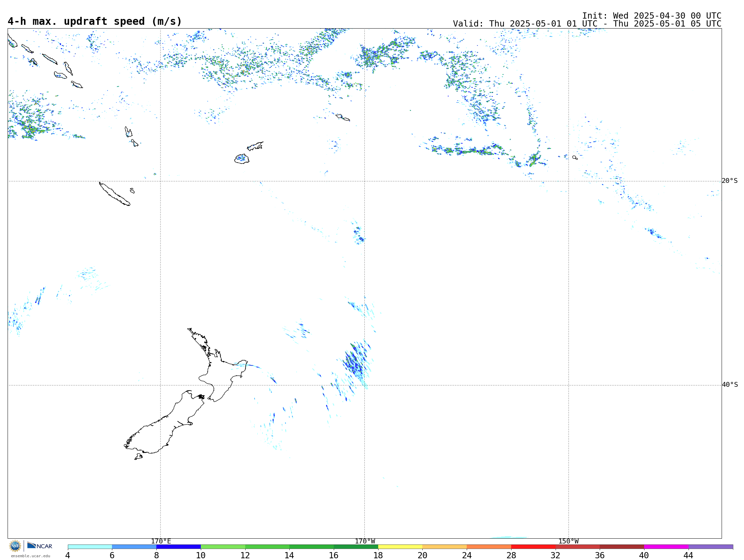Pick the light green 10–12 colorbar segment

click(x=223, y=547)
